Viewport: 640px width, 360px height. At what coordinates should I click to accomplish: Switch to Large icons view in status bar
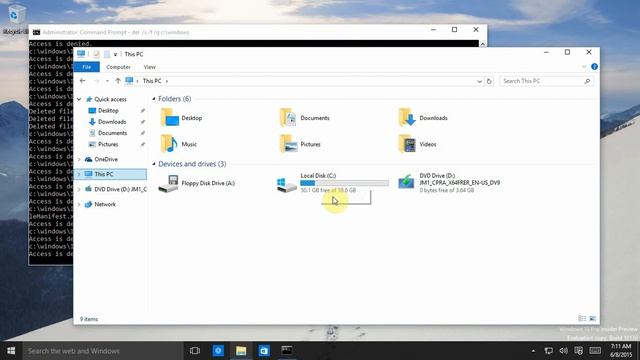tap(593, 319)
